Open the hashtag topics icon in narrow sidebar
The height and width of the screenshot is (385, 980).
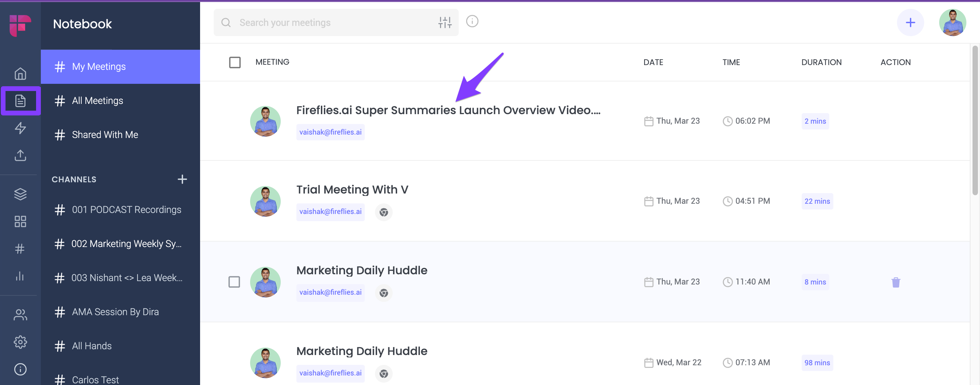pyautogui.click(x=20, y=249)
